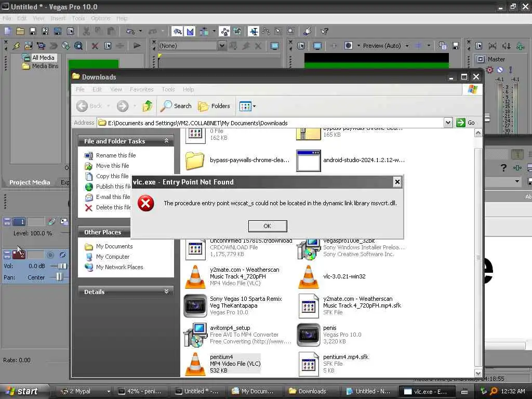
Task: Click the Start Preview play icon in Project Media
Action: 137,46
